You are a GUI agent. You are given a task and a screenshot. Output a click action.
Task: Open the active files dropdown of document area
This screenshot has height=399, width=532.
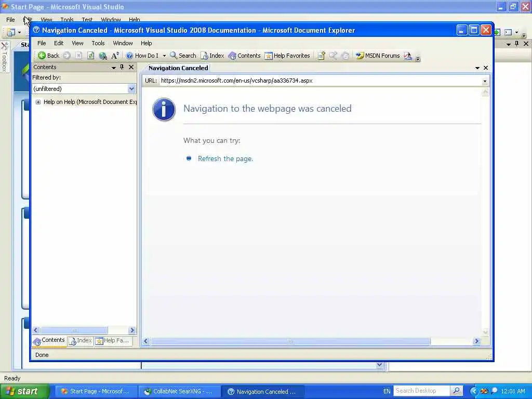point(477,68)
